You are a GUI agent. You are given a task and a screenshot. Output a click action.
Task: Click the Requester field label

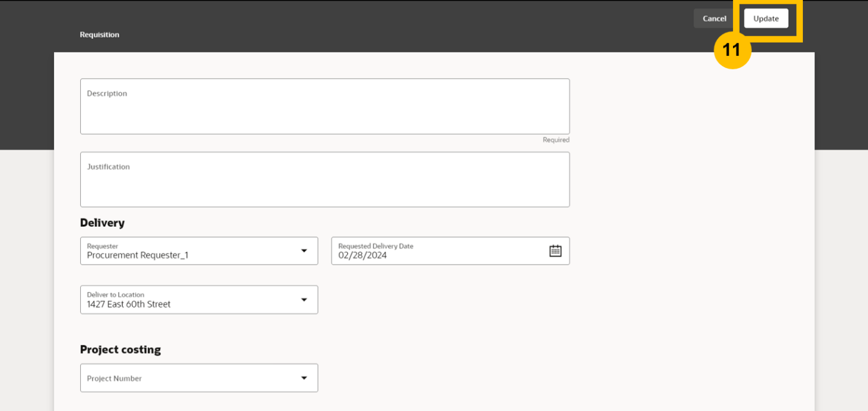tap(102, 246)
